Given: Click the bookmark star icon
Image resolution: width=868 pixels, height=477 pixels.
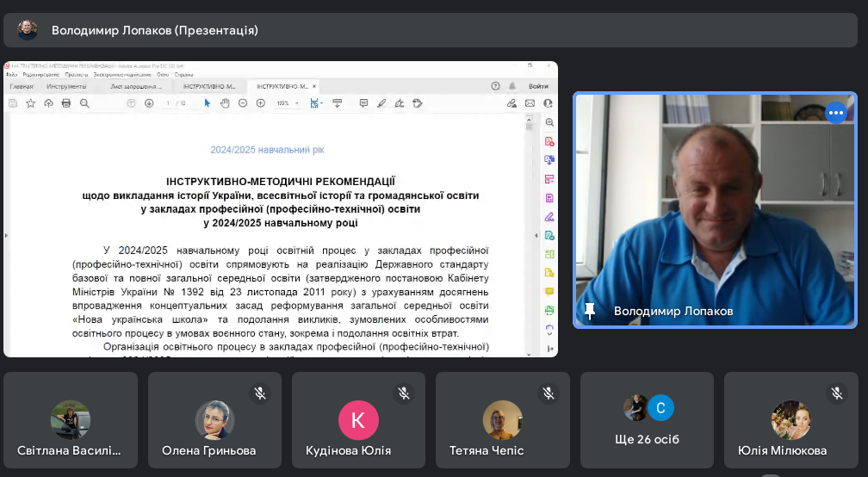Looking at the screenshot, I should point(30,103).
